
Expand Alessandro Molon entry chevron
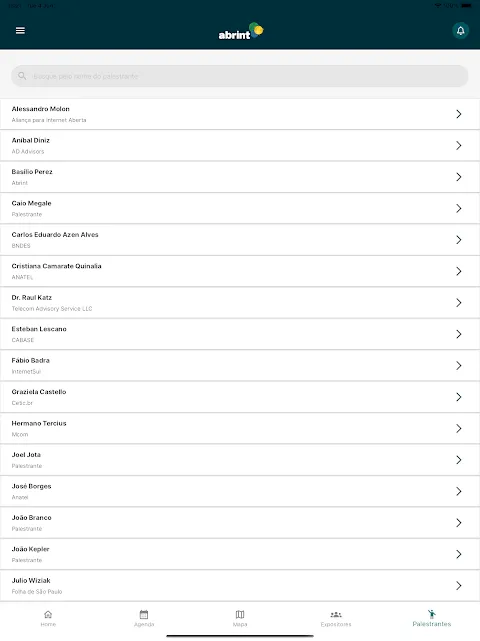tap(459, 114)
